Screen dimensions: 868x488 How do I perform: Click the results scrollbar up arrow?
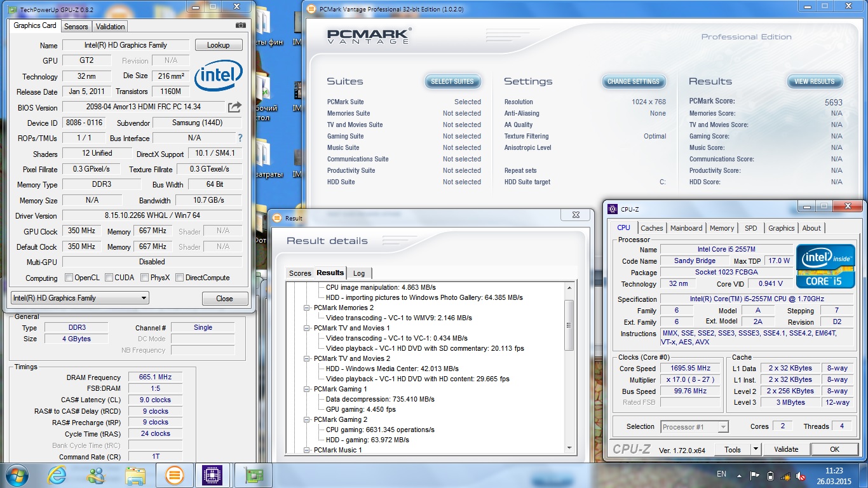pos(569,288)
